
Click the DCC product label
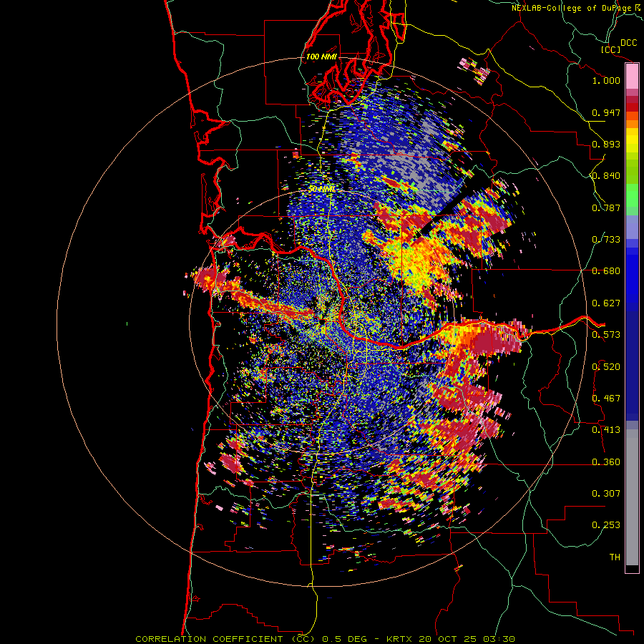(629, 43)
